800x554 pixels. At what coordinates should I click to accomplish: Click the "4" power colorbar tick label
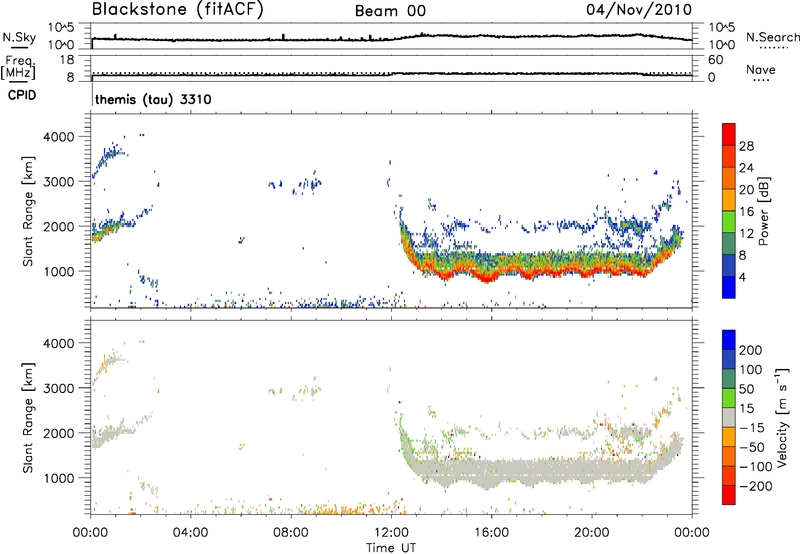click(x=742, y=278)
